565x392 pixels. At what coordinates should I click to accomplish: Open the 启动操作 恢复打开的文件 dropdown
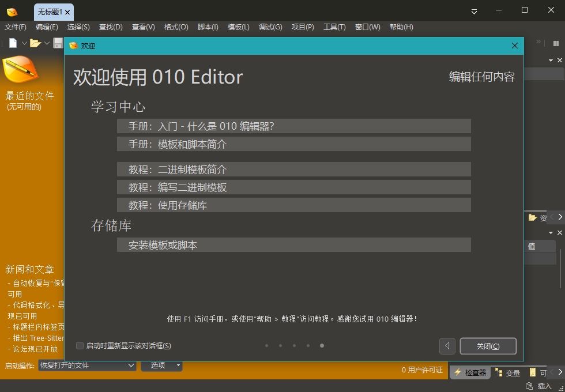tap(87, 365)
